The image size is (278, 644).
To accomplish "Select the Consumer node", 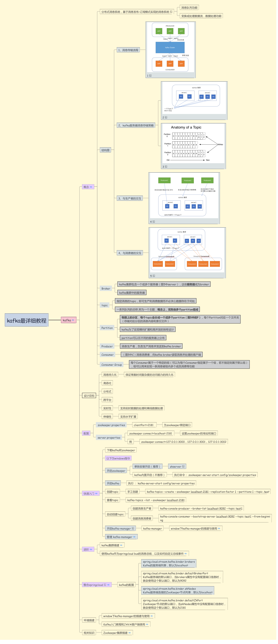I will [x=108, y=357].
